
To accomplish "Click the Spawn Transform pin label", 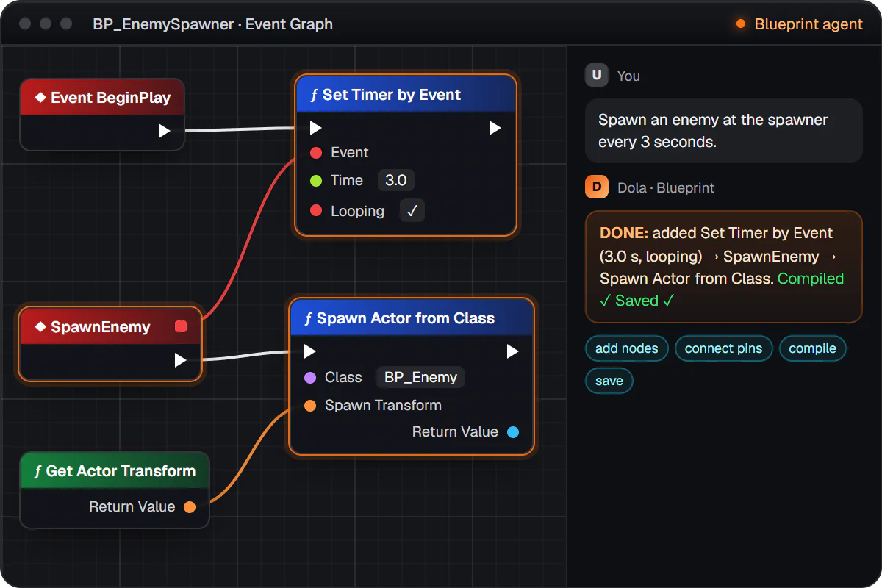I will pos(383,406).
